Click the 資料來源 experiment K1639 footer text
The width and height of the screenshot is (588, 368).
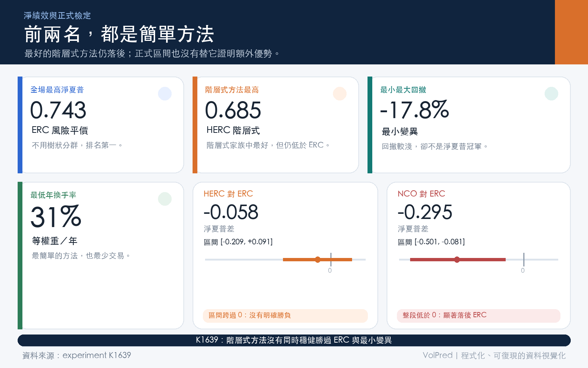(x=76, y=355)
